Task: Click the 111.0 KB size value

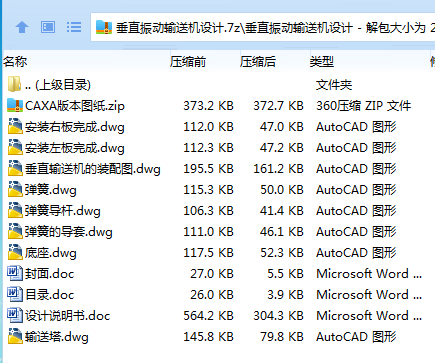Action: (208, 232)
